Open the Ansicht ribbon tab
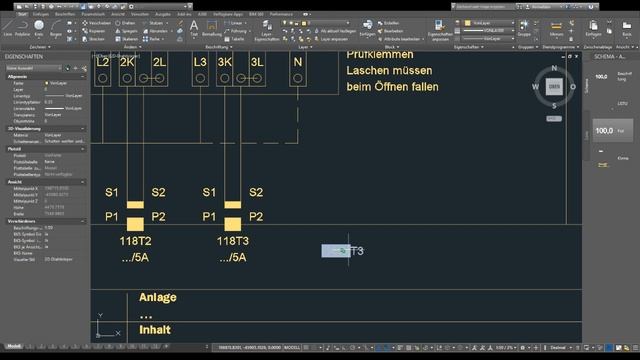This screenshot has width=640, height=360. click(118, 14)
